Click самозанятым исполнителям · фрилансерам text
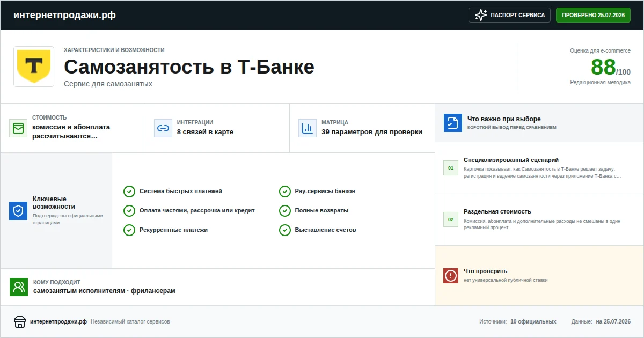The image size is (644, 338). pyautogui.click(x=104, y=291)
